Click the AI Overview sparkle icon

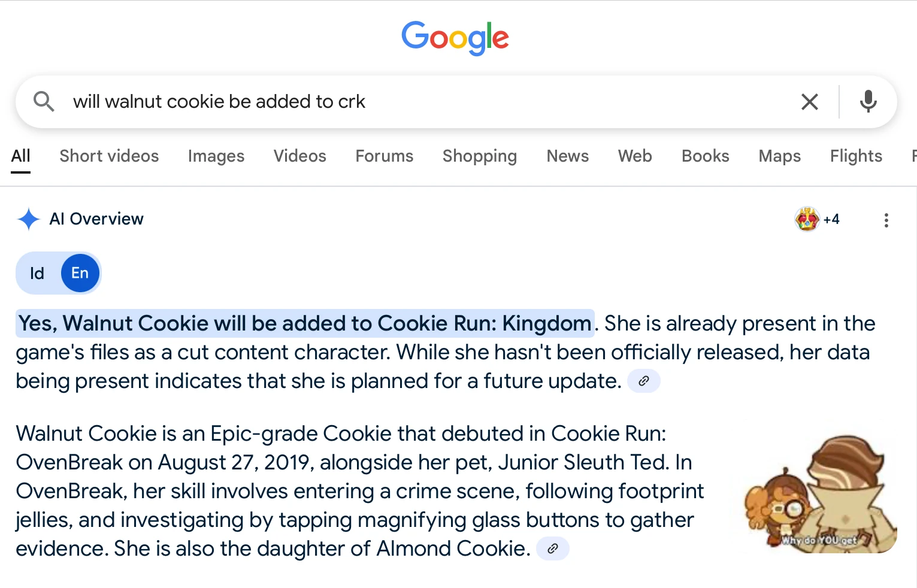pos(28,219)
